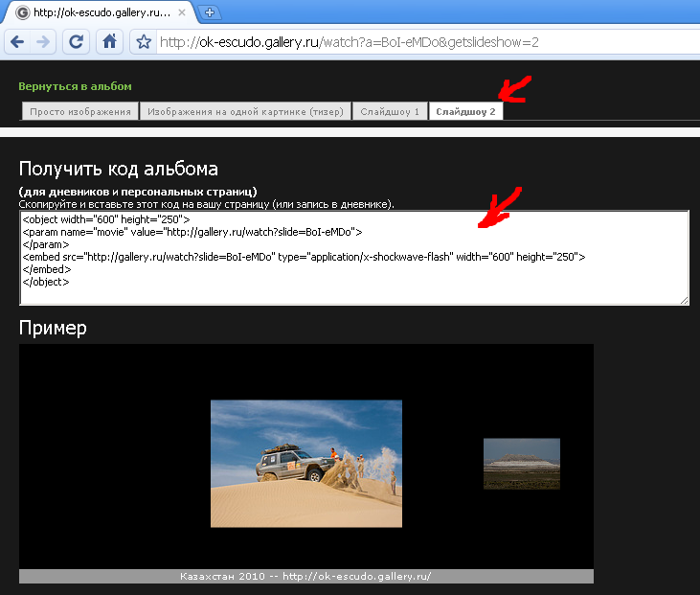Open a new browser tab

pyautogui.click(x=210, y=12)
